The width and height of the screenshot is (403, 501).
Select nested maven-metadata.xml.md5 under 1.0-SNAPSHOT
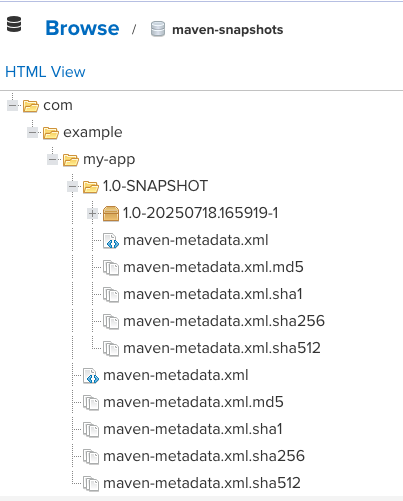213,267
